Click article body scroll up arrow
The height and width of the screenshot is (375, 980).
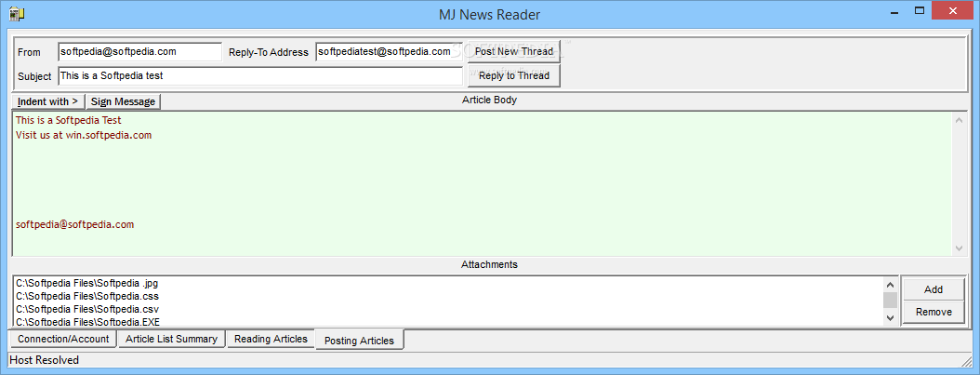point(960,120)
